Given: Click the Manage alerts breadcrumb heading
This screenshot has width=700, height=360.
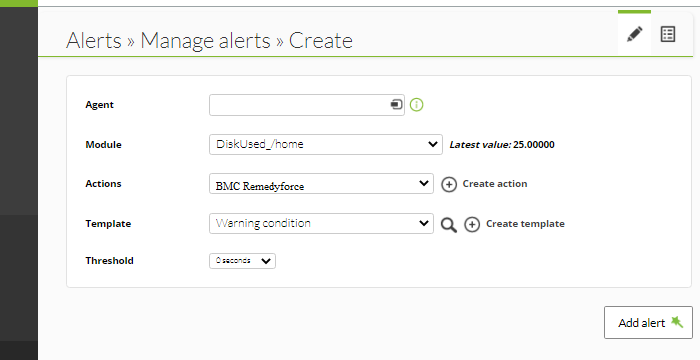Looking at the screenshot, I should [205, 41].
